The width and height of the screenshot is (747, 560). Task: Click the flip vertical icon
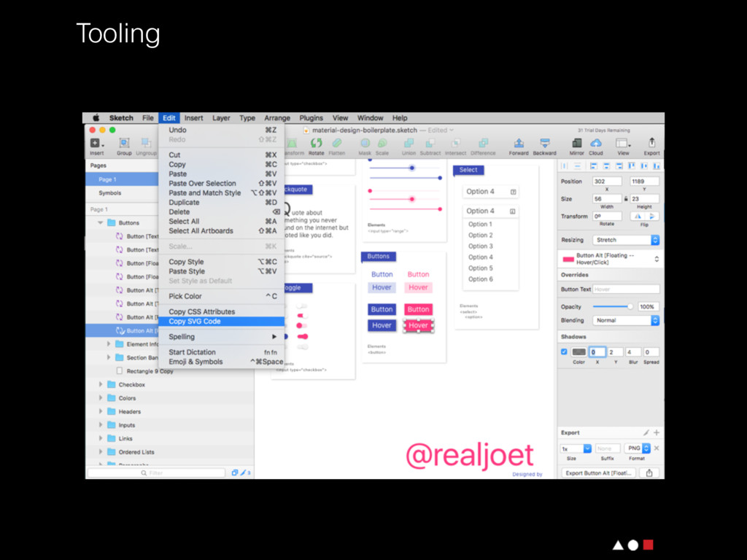click(x=651, y=216)
